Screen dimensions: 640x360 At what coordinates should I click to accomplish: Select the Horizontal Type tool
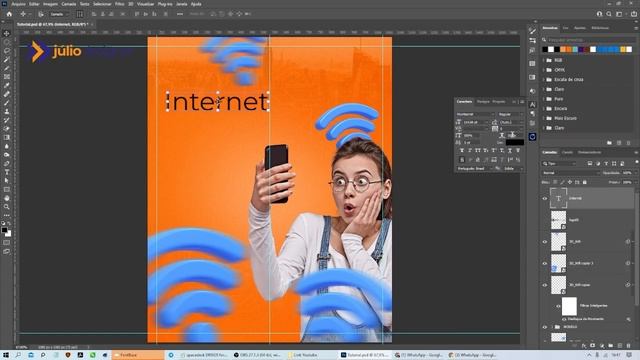tap(7, 172)
